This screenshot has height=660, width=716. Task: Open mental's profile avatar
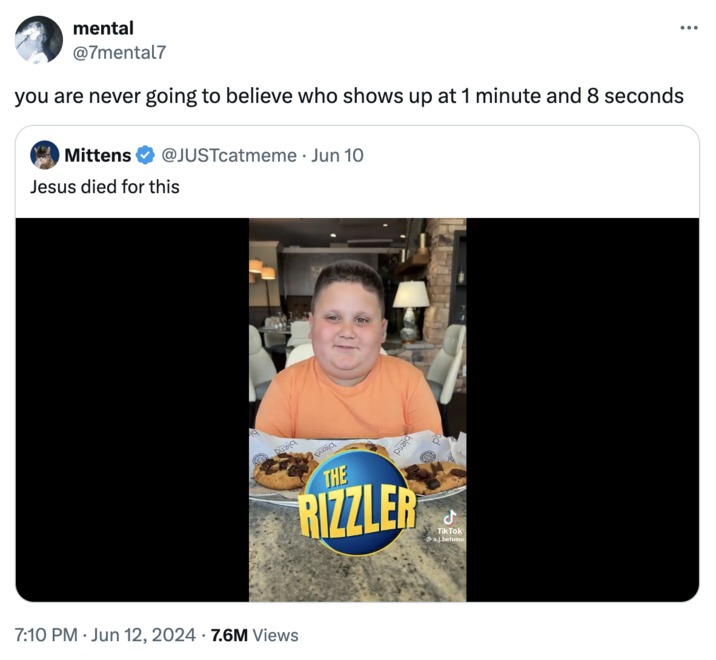pos(39,40)
